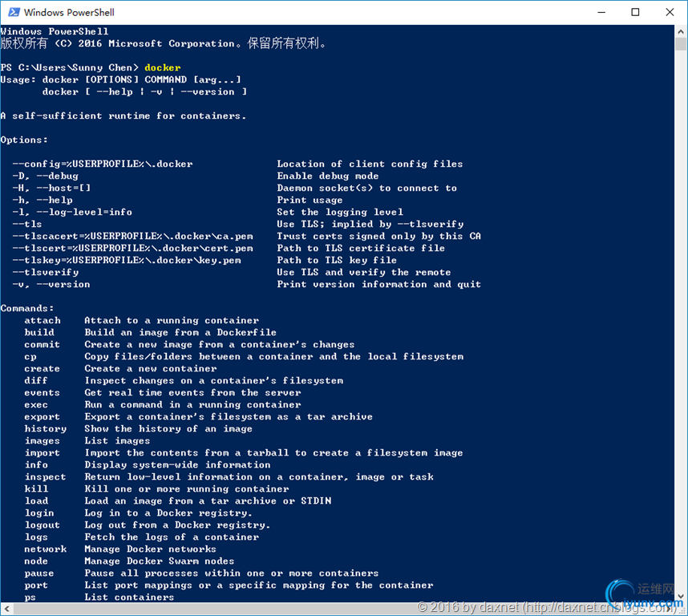Minimize the Windows PowerShell window
Image resolution: width=688 pixels, height=616 pixels.
(x=601, y=12)
